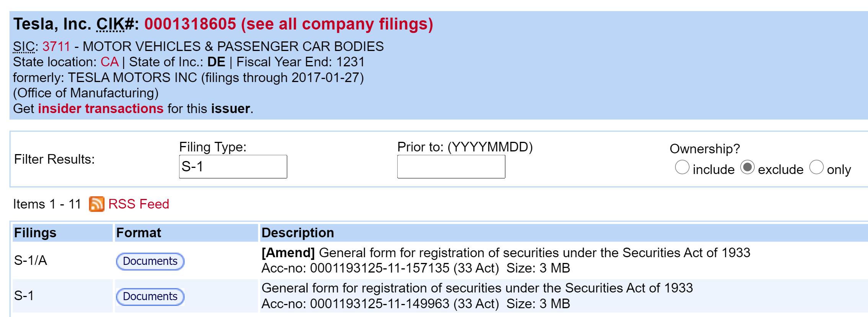Image resolution: width=868 pixels, height=317 pixels.
Task: Click the SIC abbreviation label
Action: click(24, 46)
